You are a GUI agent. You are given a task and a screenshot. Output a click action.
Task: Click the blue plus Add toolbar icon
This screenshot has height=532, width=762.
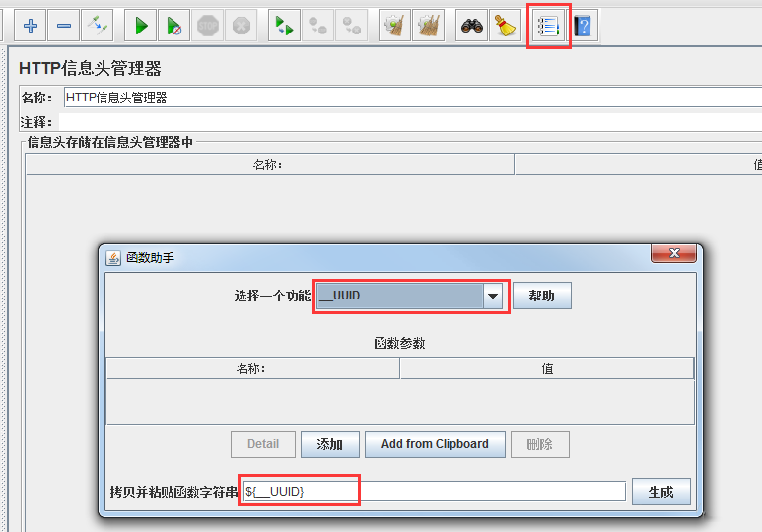pos(31,26)
